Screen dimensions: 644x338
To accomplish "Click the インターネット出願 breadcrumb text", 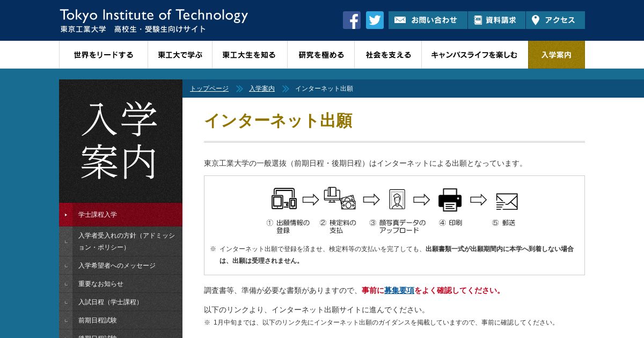I will click(x=324, y=89).
